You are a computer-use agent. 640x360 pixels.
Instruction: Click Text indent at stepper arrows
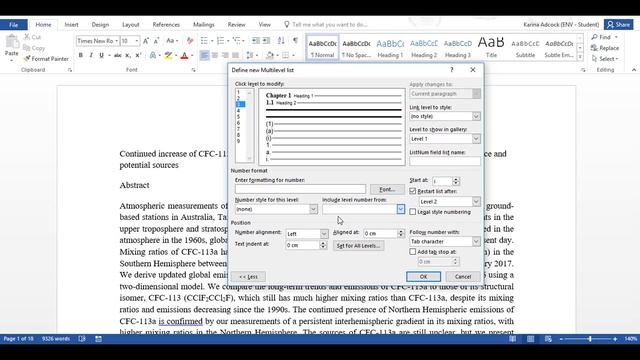pos(323,245)
